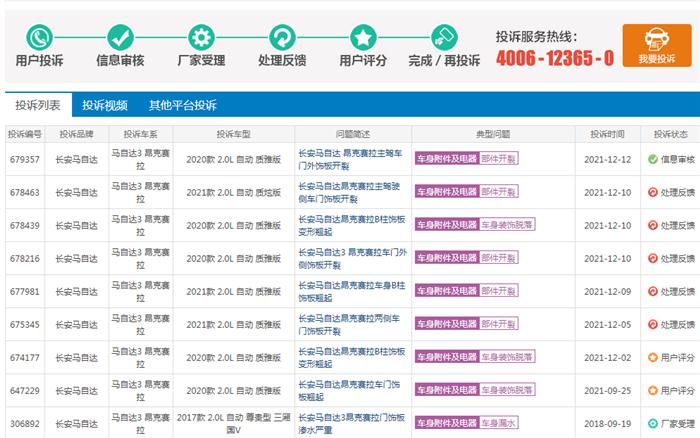Viewport: 700px width, 438px height.
Task: Open complaint link 长安马自达3 昂克赛拉车门外侧饰板开裂
Action: tap(353, 259)
